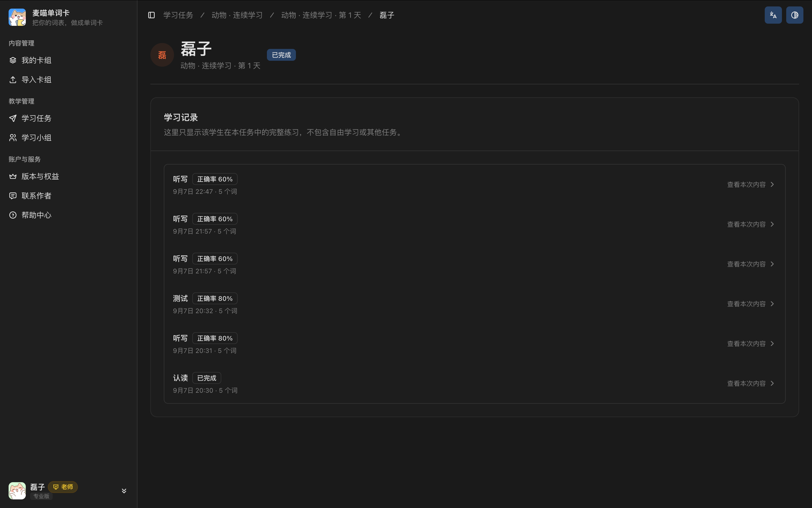Screen dimensions: 812x508
Task: Open the language translation switcher
Action: click(x=773, y=15)
